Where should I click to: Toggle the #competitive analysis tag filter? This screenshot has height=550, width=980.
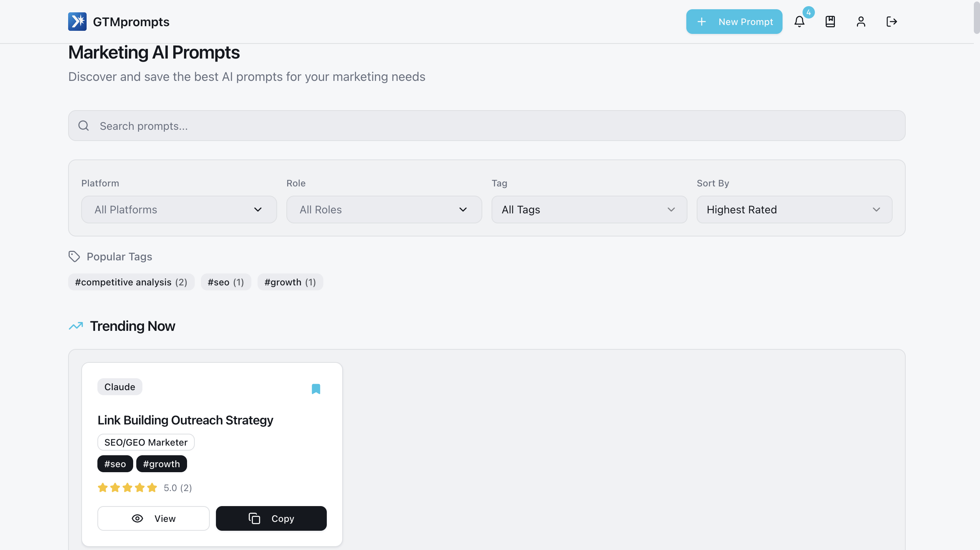(x=131, y=282)
